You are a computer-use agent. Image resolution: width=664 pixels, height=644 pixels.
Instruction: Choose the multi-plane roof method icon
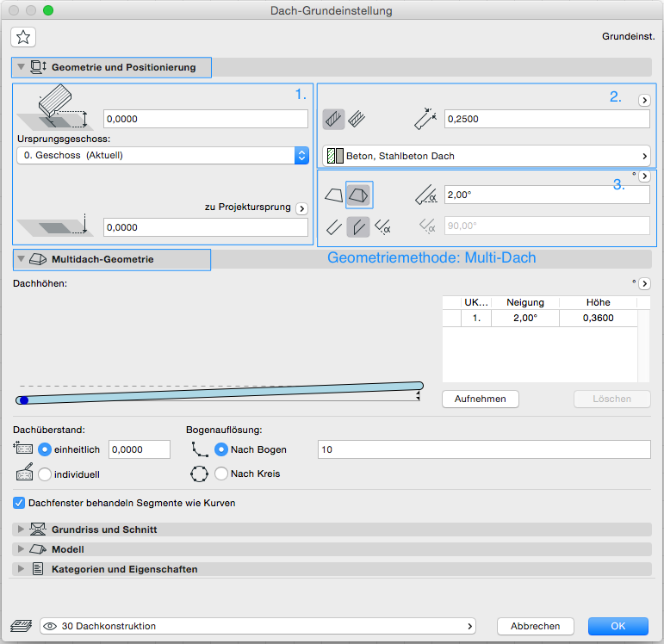click(358, 195)
